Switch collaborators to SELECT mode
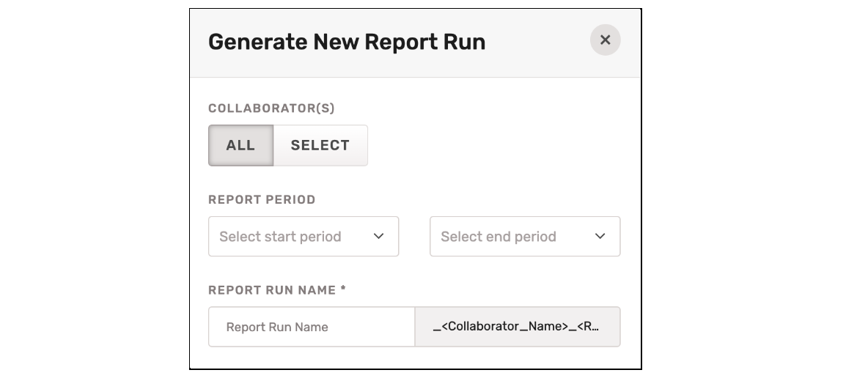Viewport: 868px width, 381px height. [x=320, y=145]
